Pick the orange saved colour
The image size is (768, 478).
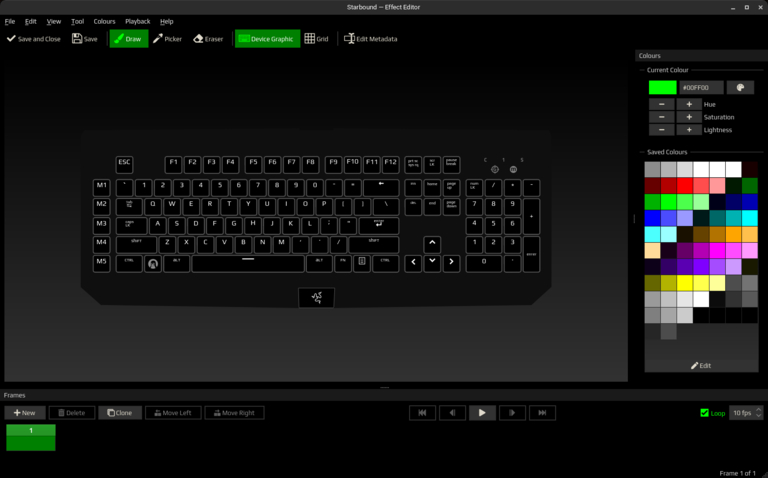coord(734,234)
